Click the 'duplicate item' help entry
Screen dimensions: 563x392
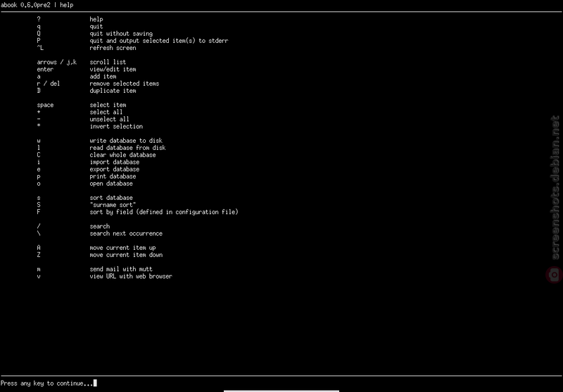click(113, 91)
